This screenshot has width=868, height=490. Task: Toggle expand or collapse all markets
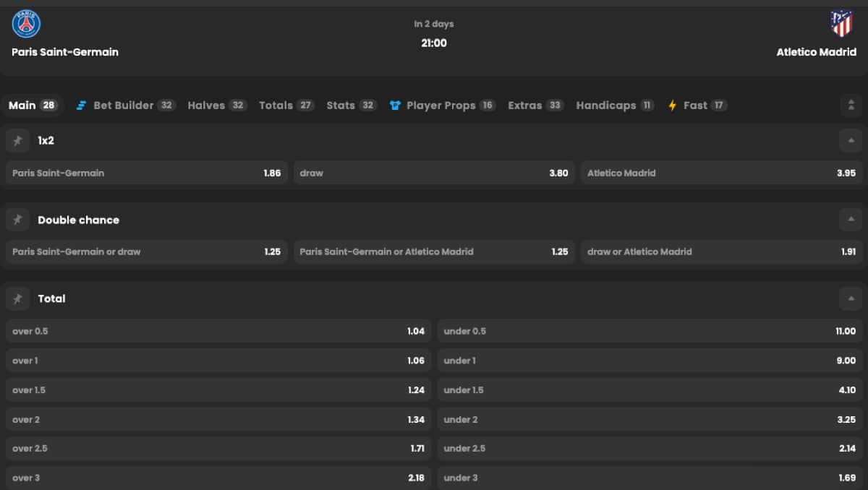click(x=851, y=106)
